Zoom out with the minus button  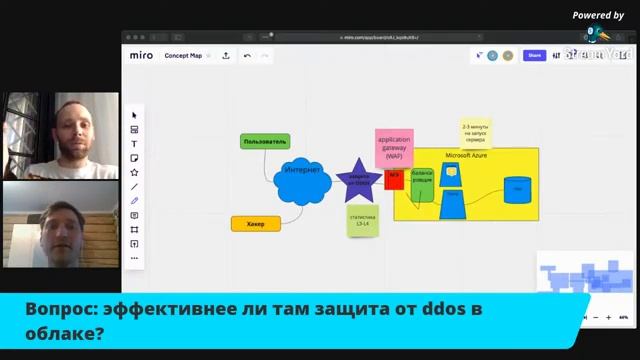point(596,318)
